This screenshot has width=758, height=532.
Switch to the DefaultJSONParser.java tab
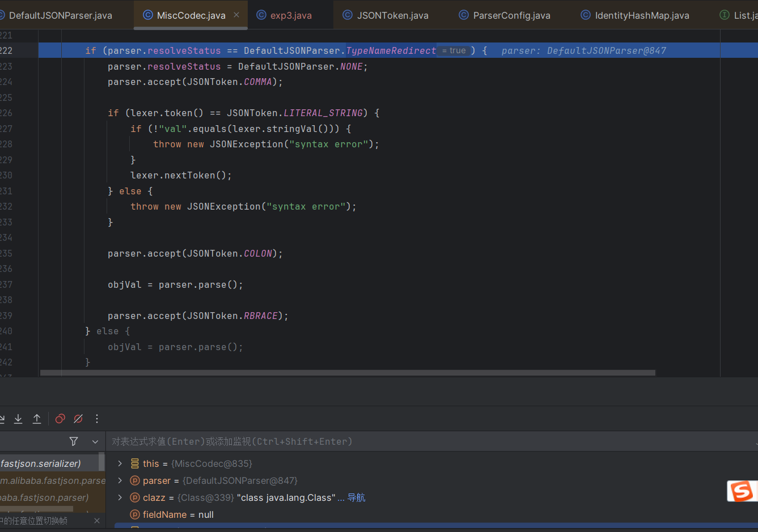point(60,15)
